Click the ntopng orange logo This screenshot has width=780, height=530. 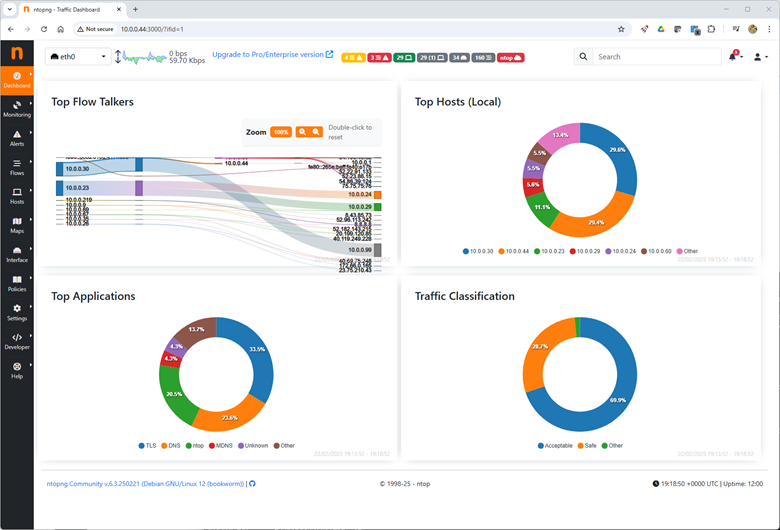pos(17,53)
